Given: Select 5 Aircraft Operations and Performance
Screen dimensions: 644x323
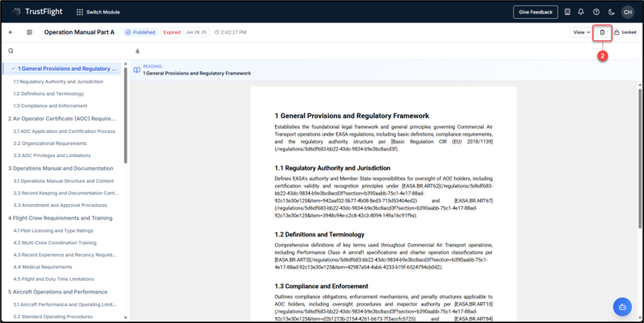Looking at the screenshot, I should coord(58,292).
